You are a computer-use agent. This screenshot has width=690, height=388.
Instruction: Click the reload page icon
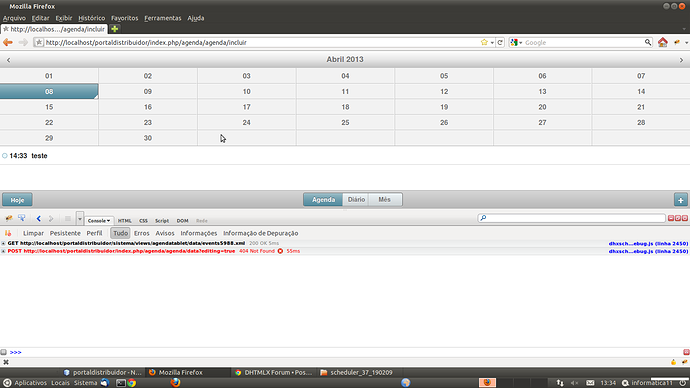[x=500, y=42]
